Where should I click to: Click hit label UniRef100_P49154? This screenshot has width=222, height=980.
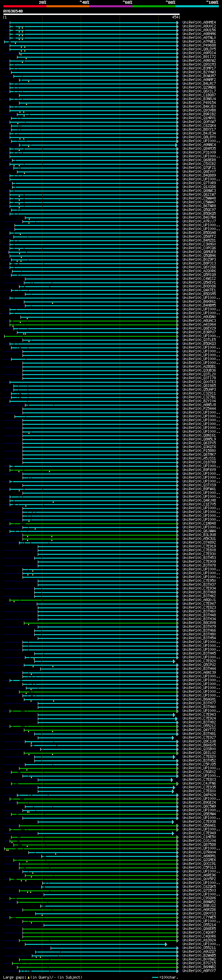point(199,103)
